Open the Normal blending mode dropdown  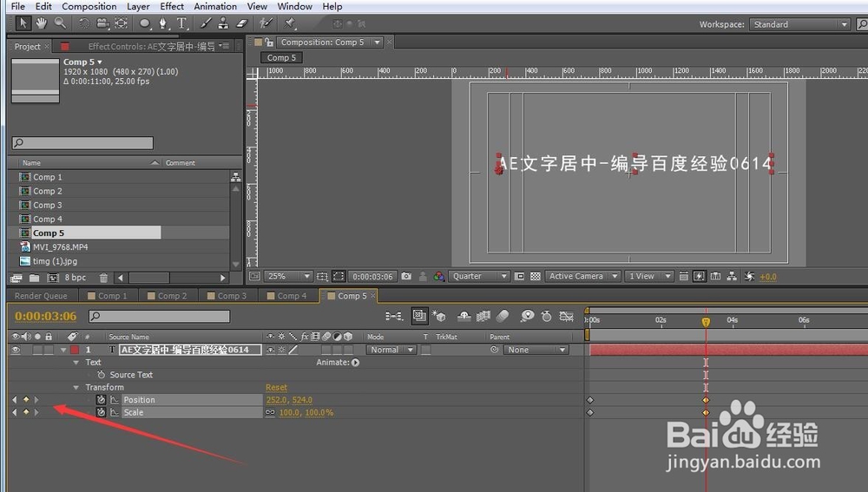point(391,350)
